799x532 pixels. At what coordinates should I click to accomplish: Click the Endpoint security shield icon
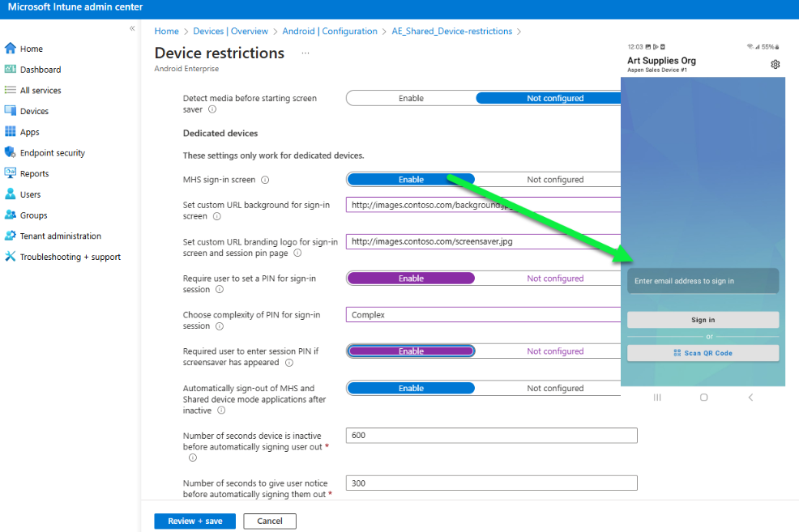pos(11,153)
